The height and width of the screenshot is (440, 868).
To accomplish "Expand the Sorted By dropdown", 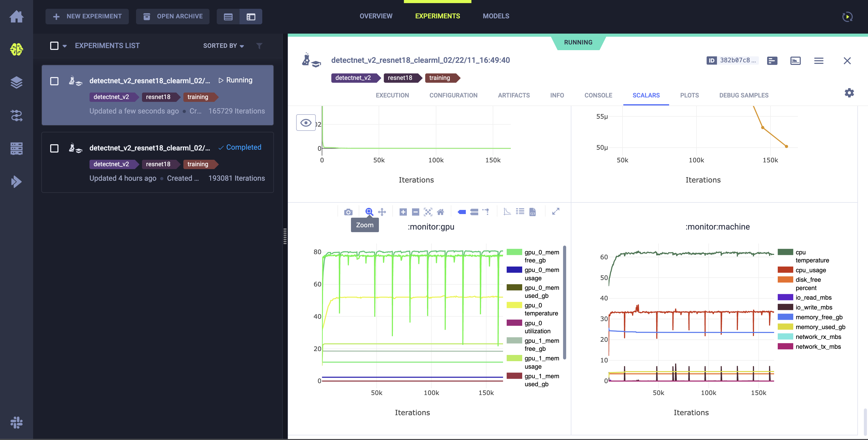I will (x=223, y=46).
